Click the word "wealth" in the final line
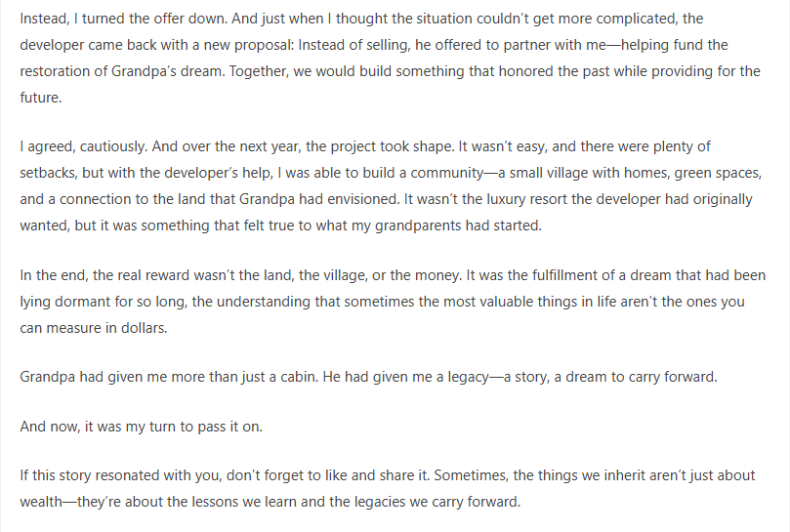 click(x=42, y=501)
